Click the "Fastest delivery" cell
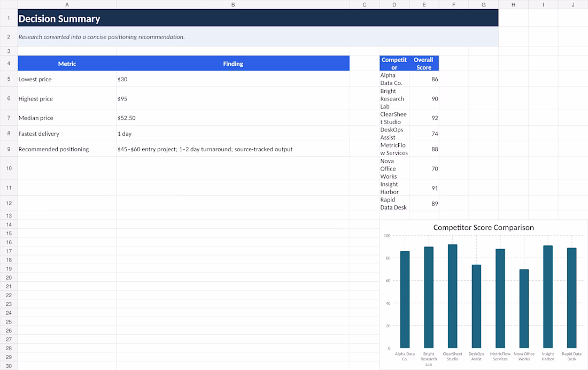 click(67, 134)
